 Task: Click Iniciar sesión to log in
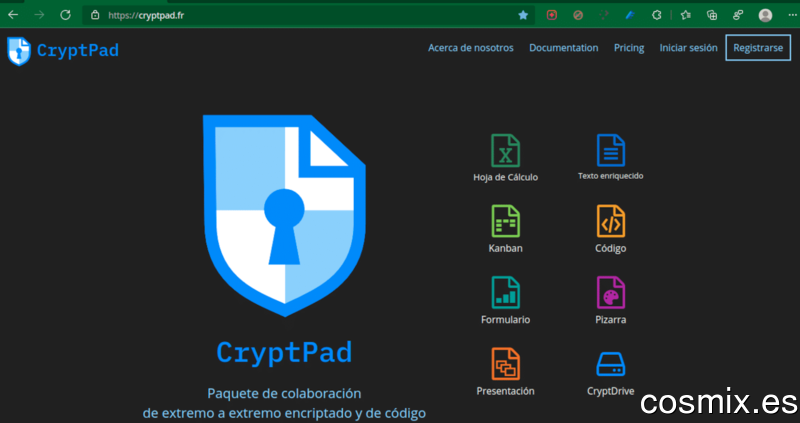pyautogui.click(x=688, y=48)
